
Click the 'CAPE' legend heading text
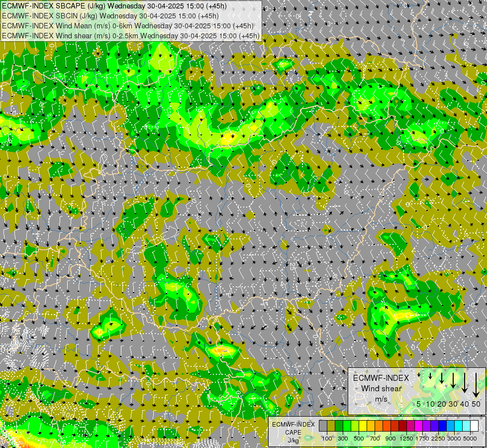pos(293,433)
